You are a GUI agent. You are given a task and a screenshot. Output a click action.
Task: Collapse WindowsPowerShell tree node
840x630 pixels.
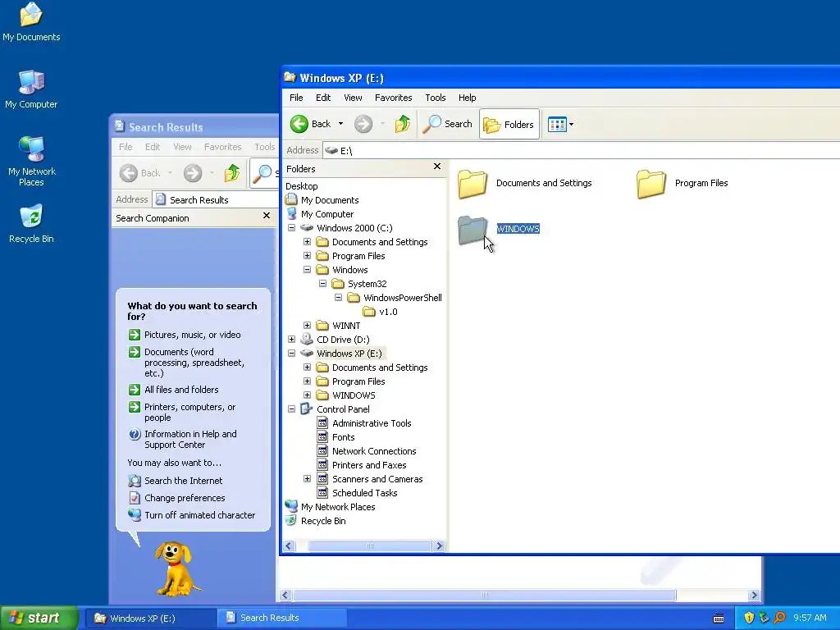click(338, 297)
